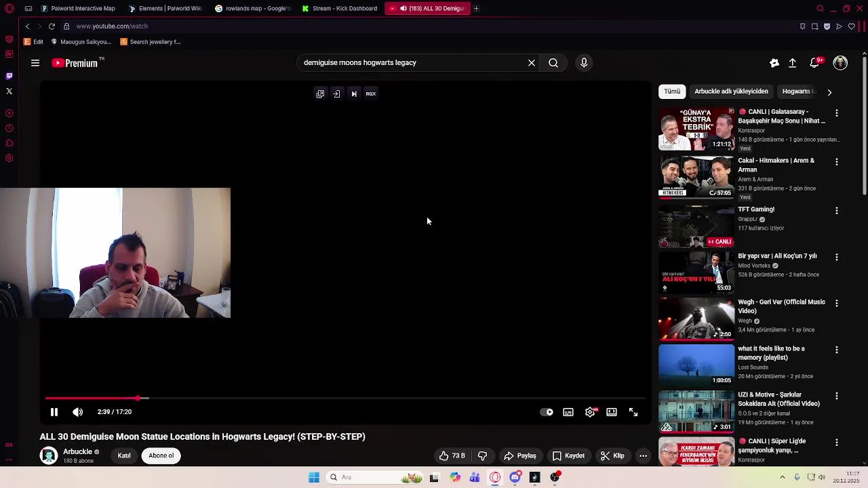
Task: Click the address bar URL
Action: [x=112, y=26]
